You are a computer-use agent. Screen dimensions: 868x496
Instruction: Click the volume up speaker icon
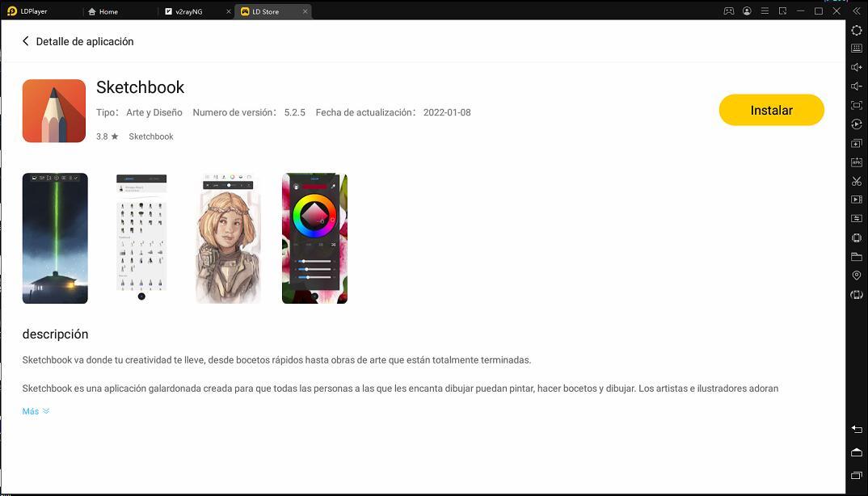pyautogui.click(x=857, y=68)
